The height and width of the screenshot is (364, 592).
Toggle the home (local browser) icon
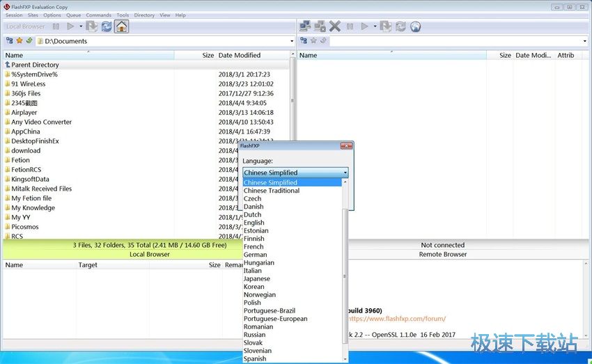122,26
